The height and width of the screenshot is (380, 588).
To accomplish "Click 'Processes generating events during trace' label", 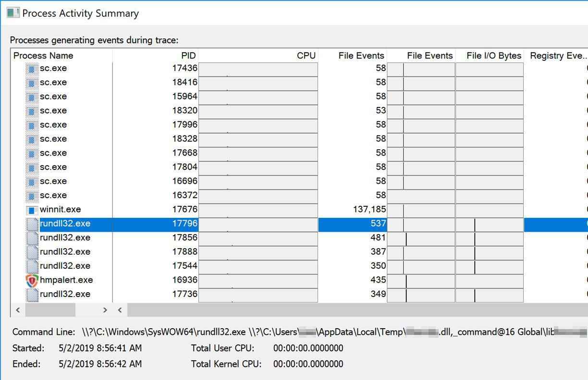I will 94,40.
